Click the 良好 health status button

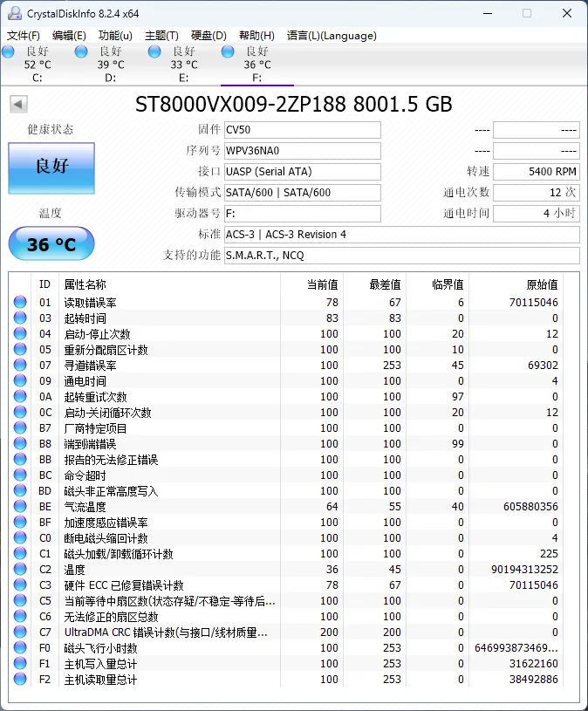51,168
